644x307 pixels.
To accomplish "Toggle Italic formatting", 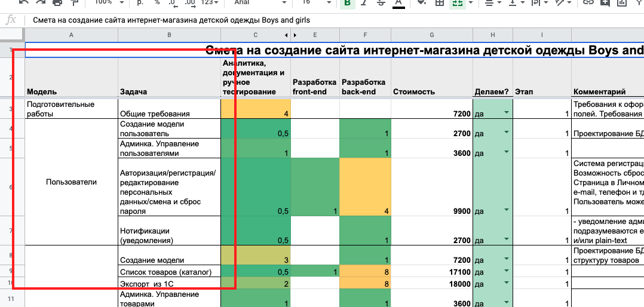I will [x=364, y=2].
